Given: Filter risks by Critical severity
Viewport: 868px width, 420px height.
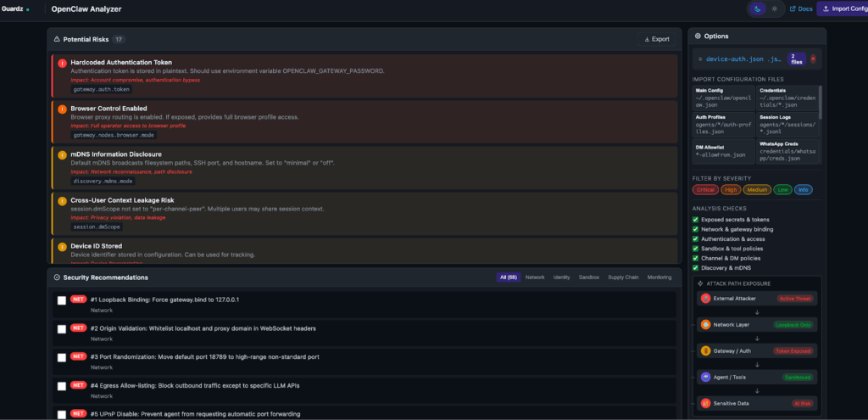Looking at the screenshot, I should tap(704, 189).
